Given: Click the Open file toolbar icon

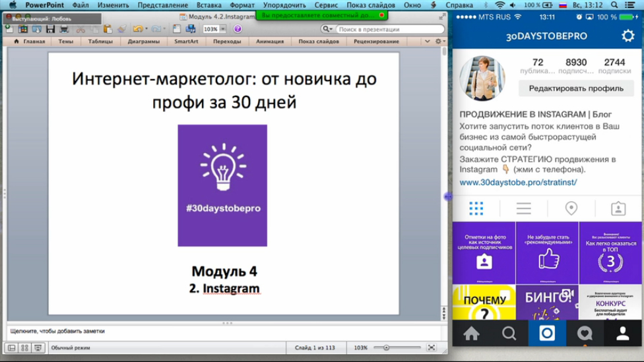Looking at the screenshot, I should coord(36,29).
